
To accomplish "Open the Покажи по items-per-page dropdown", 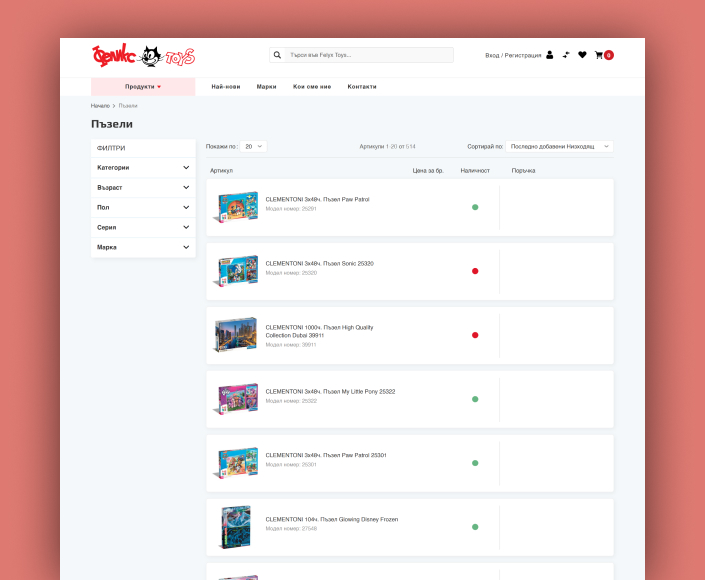I will point(254,146).
